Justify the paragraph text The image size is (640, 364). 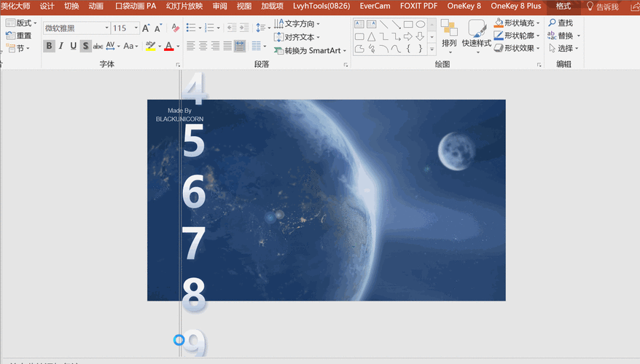(x=227, y=46)
